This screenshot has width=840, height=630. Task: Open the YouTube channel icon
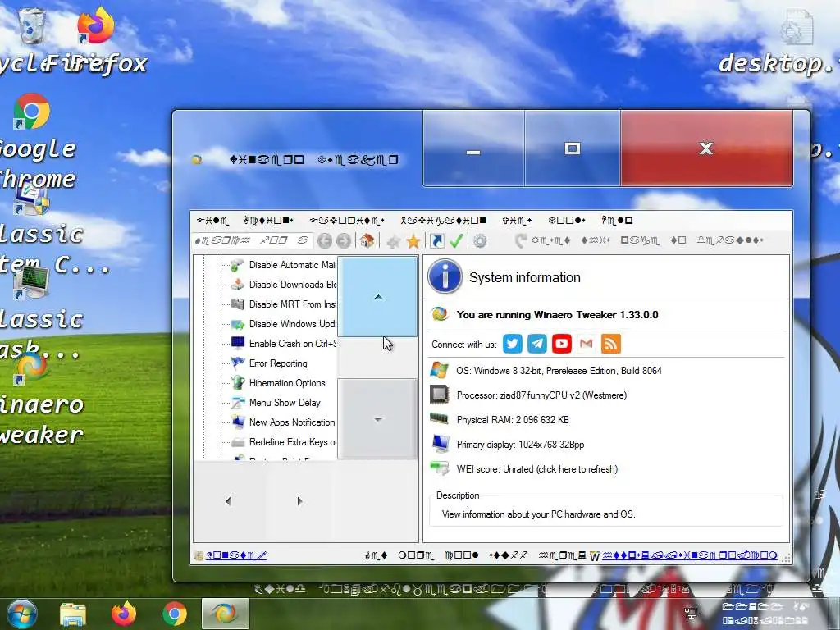tap(562, 344)
